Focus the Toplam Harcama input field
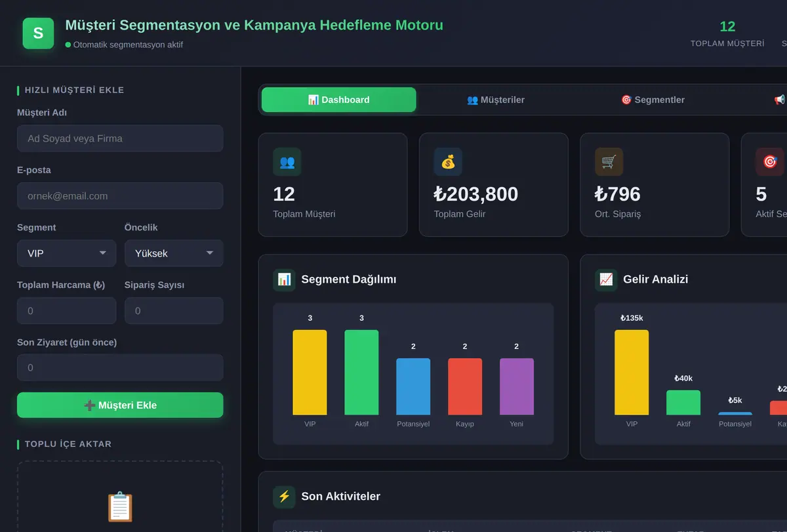This screenshot has width=787, height=532. pyautogui.click(x=66, y=311)
